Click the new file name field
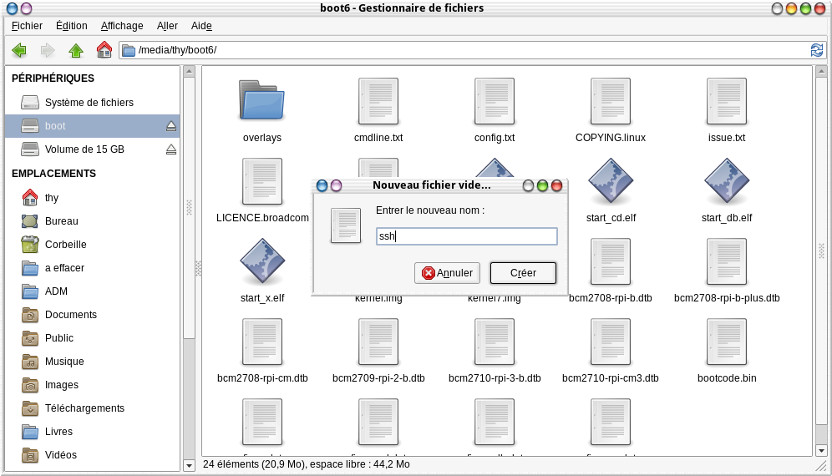This screenshot has height=476, width=832. (x=466, y=236)
